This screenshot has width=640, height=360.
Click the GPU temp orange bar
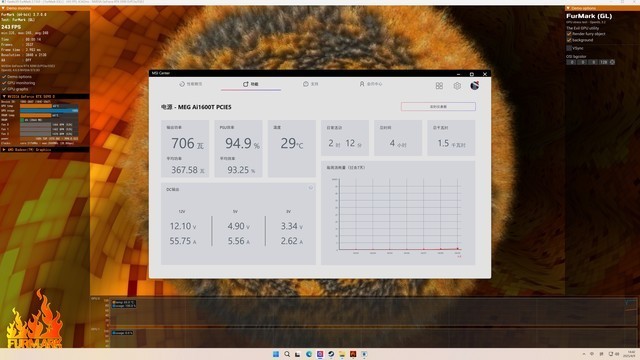pos(36,106)
